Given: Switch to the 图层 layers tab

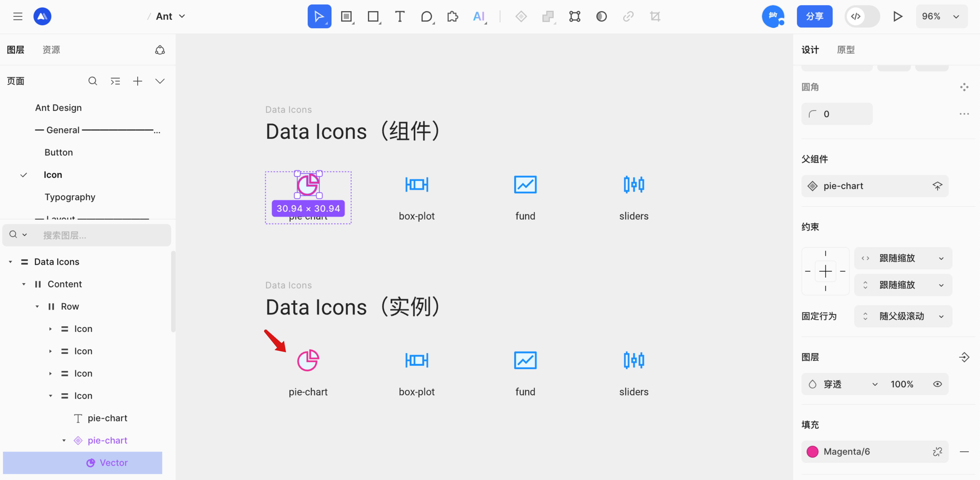Looking at the screenshot, I should click(x=16, y=50).
